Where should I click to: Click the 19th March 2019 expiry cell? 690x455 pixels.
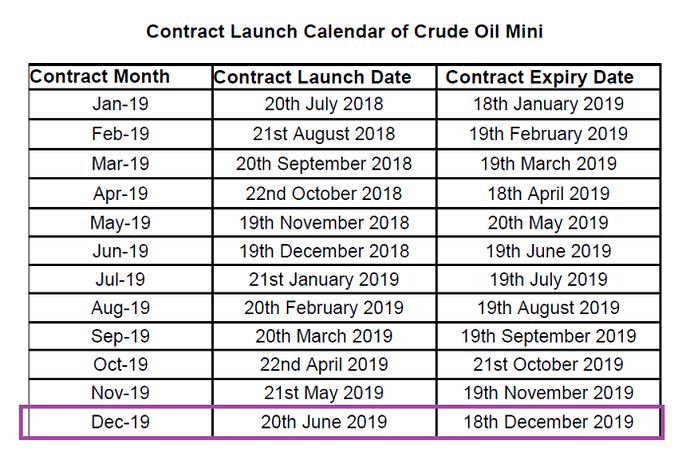pyautogui.click(x=548, y=164)
